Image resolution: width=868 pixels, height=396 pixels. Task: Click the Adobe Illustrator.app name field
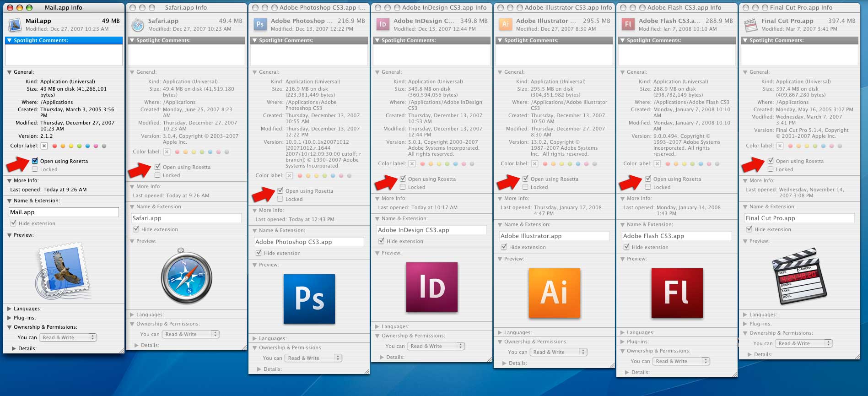(x=554, y=236)
